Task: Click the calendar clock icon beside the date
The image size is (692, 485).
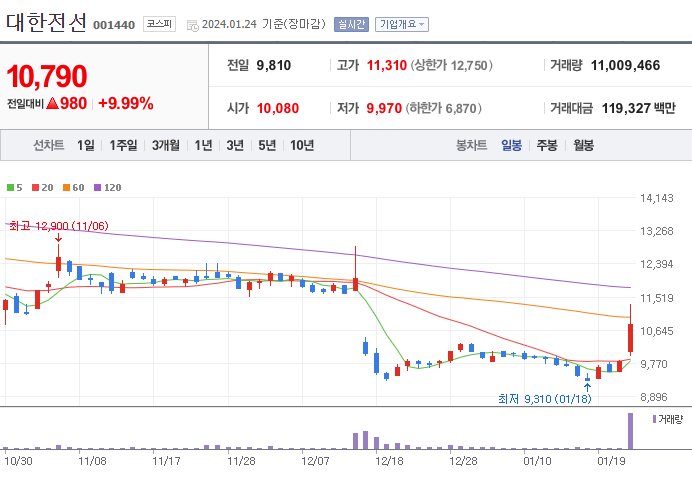Action: point(192,26)
